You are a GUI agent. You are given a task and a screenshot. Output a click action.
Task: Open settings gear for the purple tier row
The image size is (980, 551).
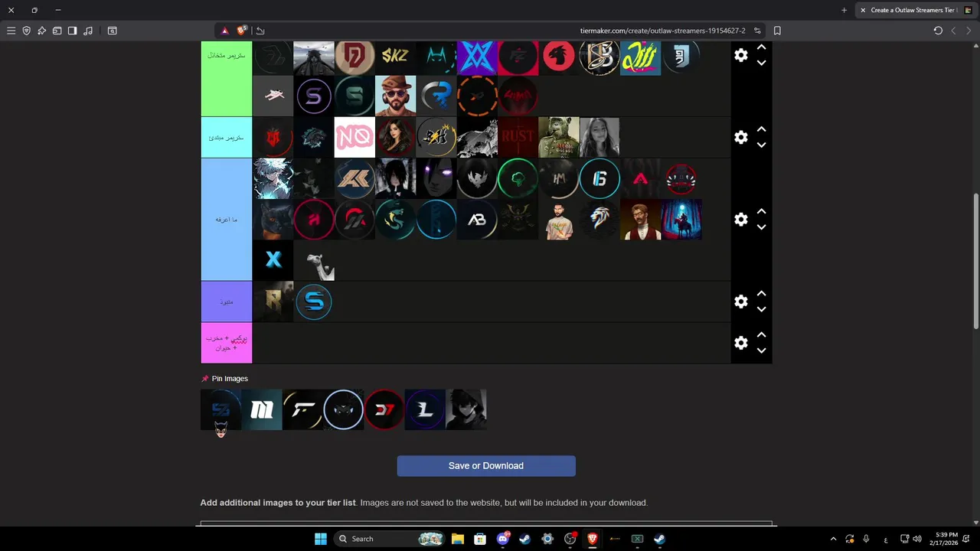pyautogui.click(x=740, y=302)
